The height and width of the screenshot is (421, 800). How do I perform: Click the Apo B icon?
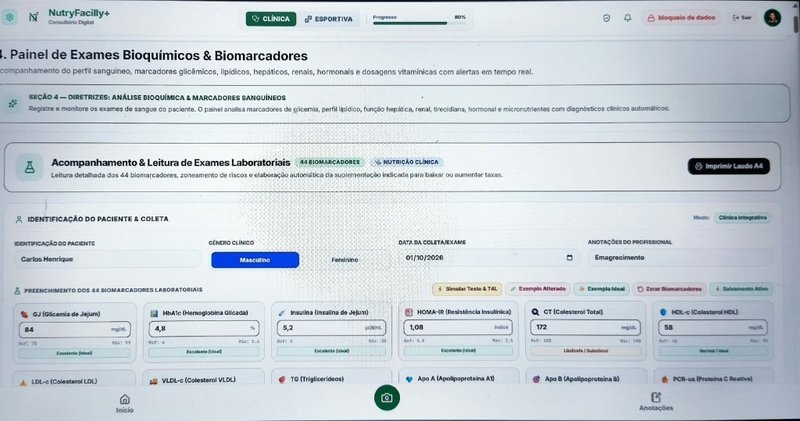(x=536, y=379)
